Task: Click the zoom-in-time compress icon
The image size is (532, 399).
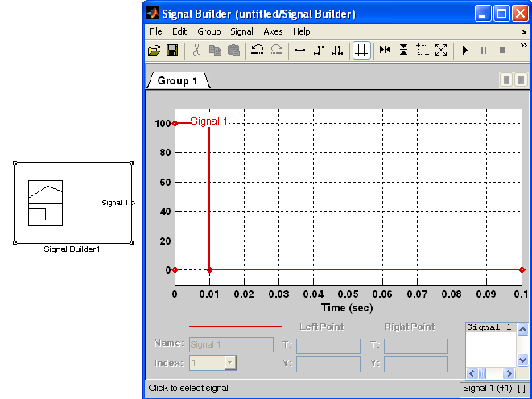Action: click(x=385, y=50)
